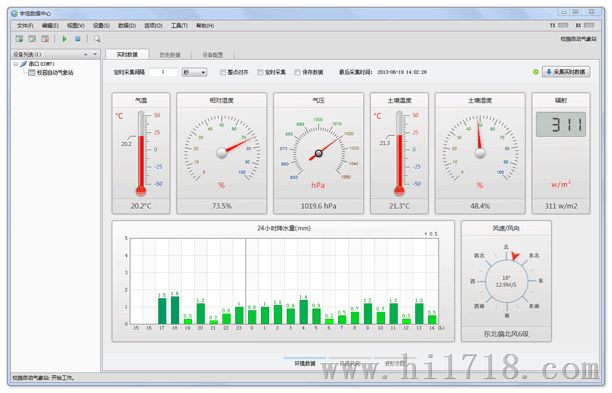Click the 0.5 legend entry above chart

point(431,234)
